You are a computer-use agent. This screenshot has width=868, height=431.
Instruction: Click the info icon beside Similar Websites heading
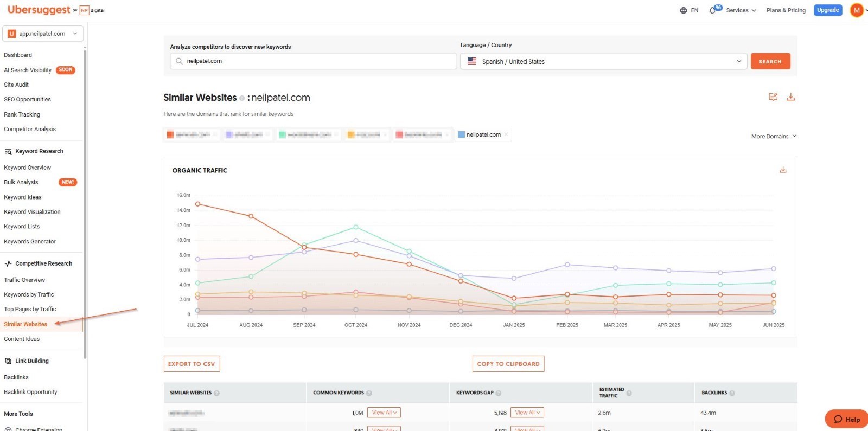(242, 98)
